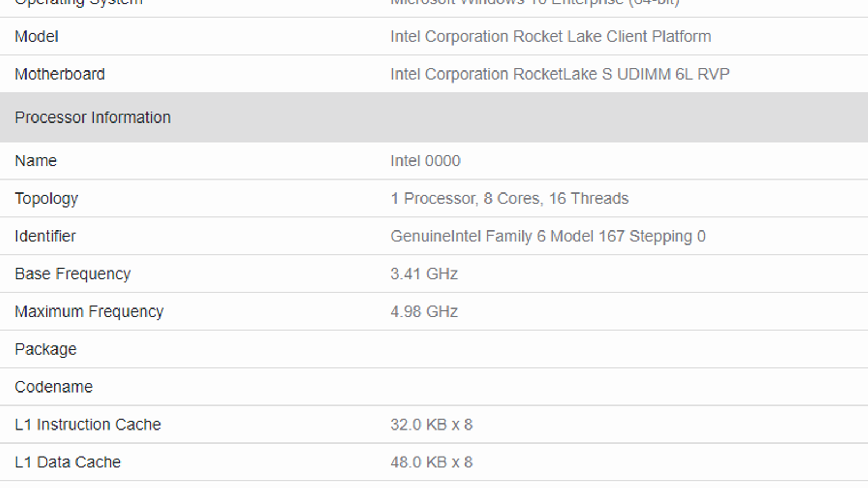868x488 pixels.
Task: Select the Intel 0000 processor name value
Action: click(x=425, y=160)
